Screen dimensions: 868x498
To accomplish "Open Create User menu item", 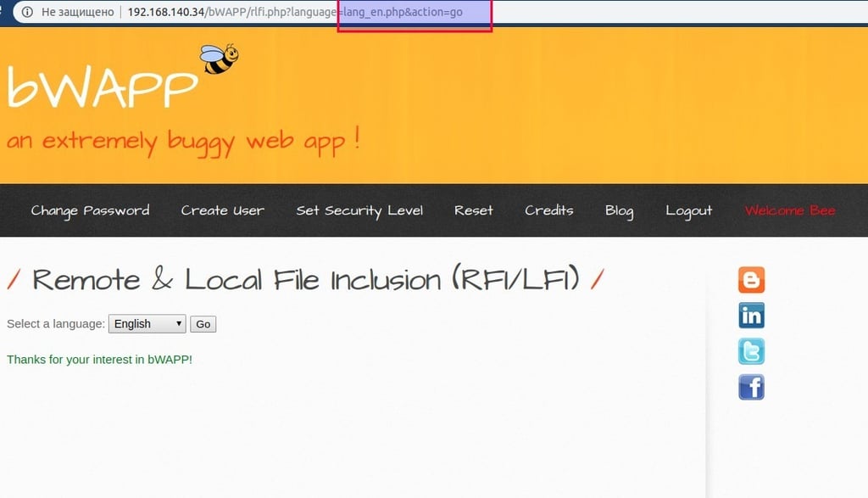I will pyautogui.click(x=223, y=210).
